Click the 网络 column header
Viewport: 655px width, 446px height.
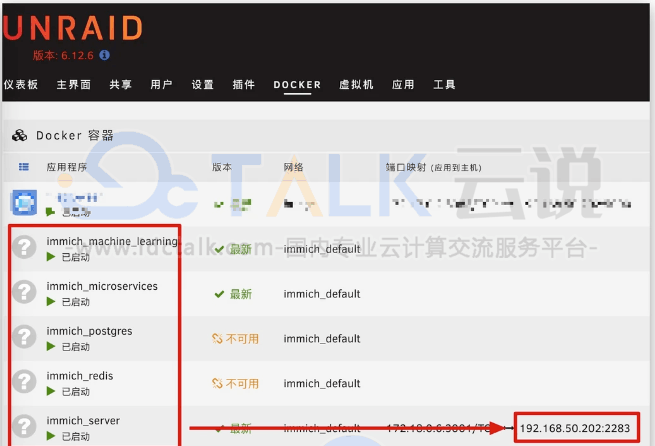pos(293,167)
